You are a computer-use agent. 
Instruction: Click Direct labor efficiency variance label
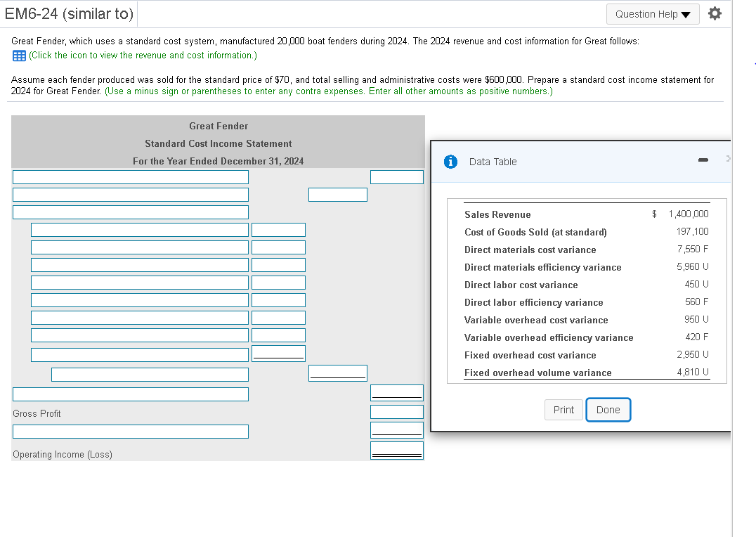534,302
